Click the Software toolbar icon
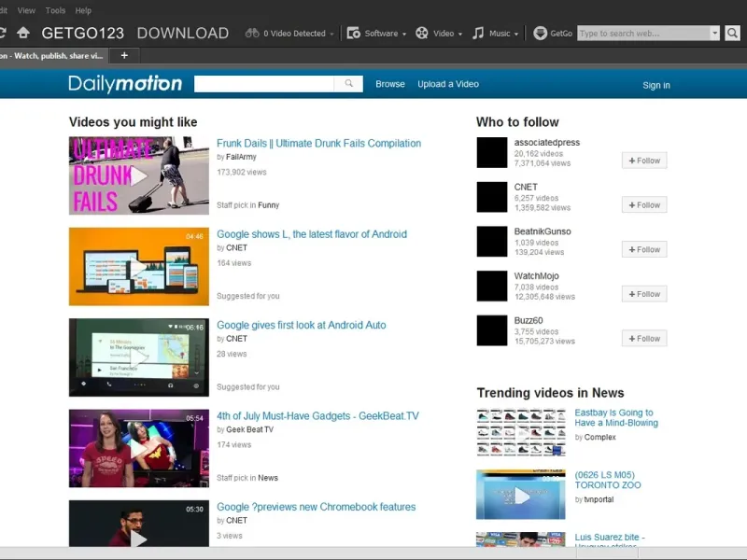 354,34
